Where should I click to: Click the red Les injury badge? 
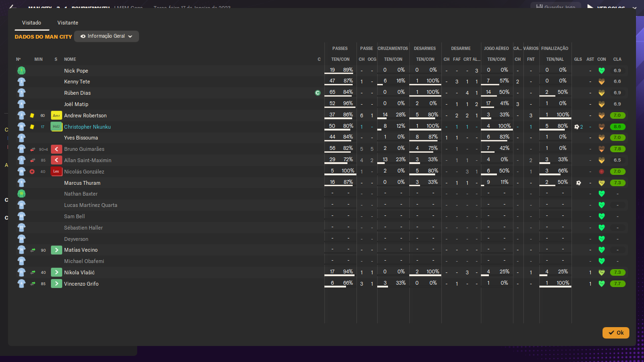pos(57,172)
